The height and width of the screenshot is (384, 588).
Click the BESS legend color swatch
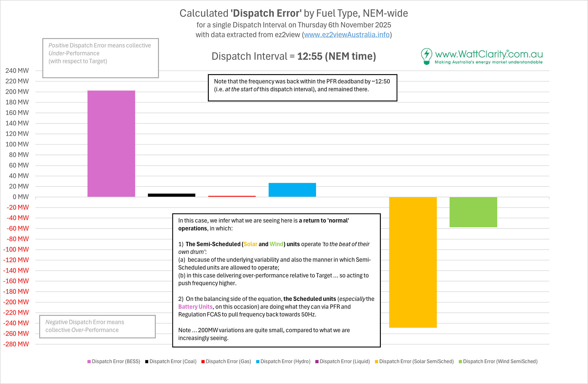tap(89, 362)
